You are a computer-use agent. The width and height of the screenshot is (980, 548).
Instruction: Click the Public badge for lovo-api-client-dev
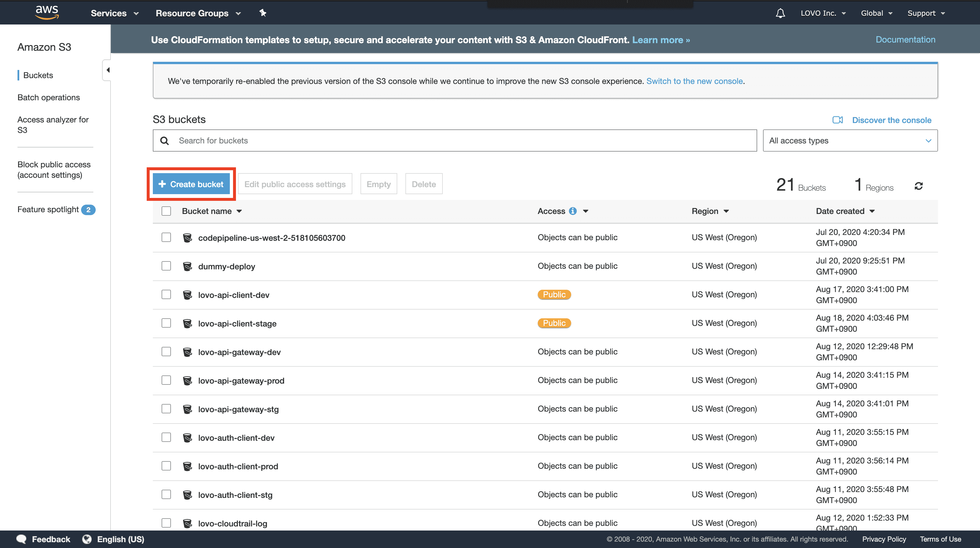coord(554,295)
